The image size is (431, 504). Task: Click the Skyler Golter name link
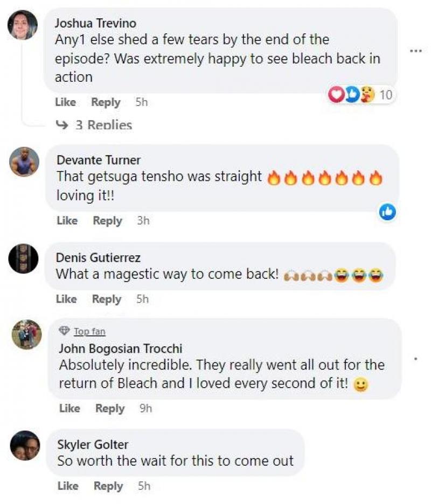point(93,444)
